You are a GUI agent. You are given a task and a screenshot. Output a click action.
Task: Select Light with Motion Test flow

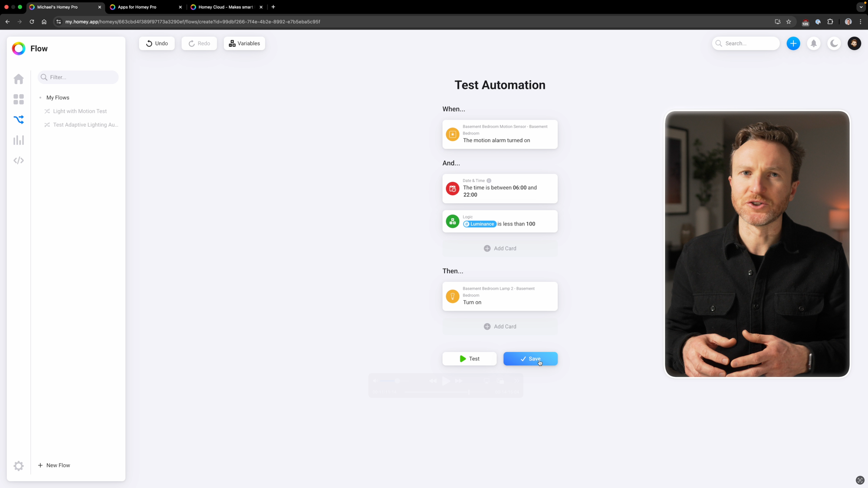click(79, 111)
